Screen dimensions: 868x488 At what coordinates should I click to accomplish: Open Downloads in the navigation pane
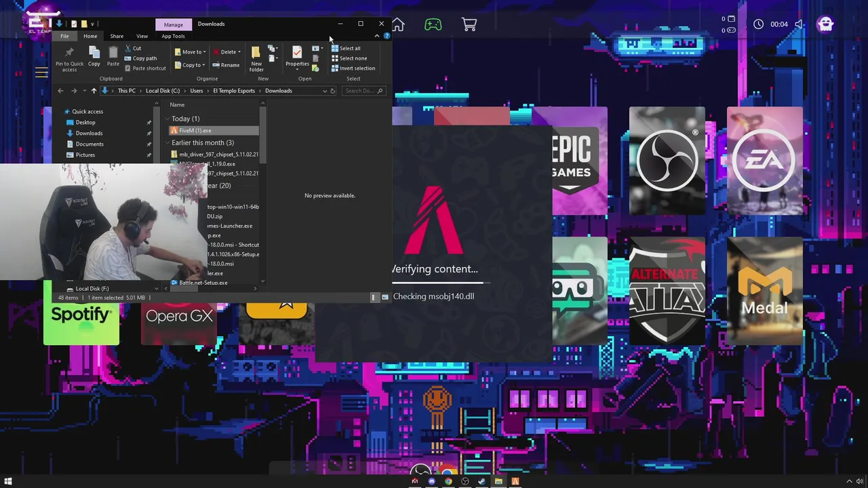(x=89, y=133)
